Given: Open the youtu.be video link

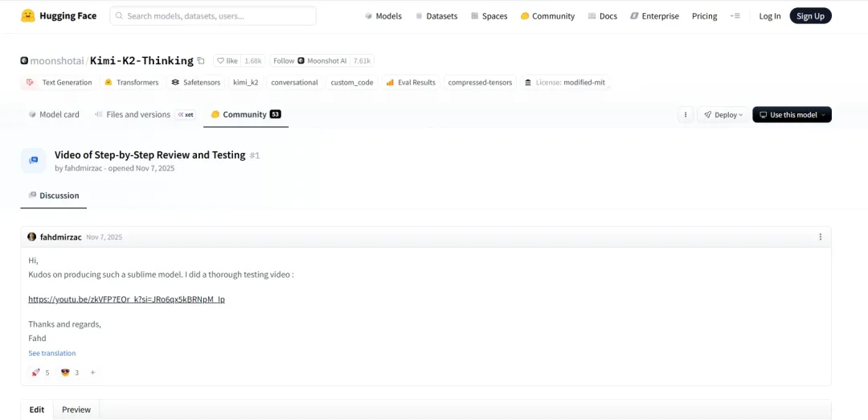Looking at the screenshot, I should pos(127,300).
